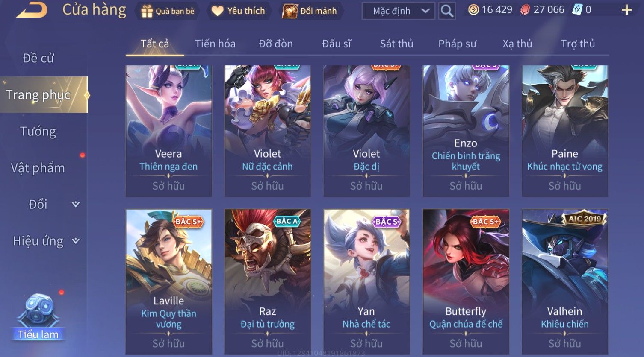
Task: Select the Sát thủ tab
Action: point(396,44)
